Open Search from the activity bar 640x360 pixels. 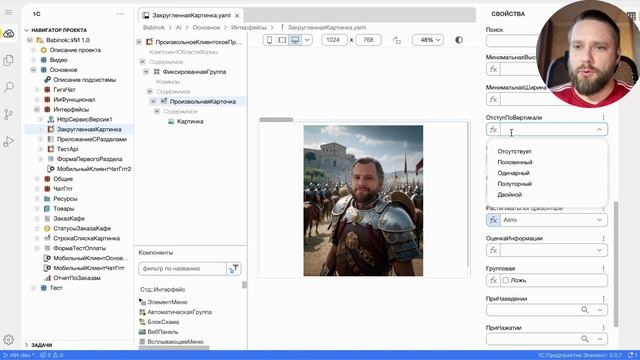coord(9,87)
